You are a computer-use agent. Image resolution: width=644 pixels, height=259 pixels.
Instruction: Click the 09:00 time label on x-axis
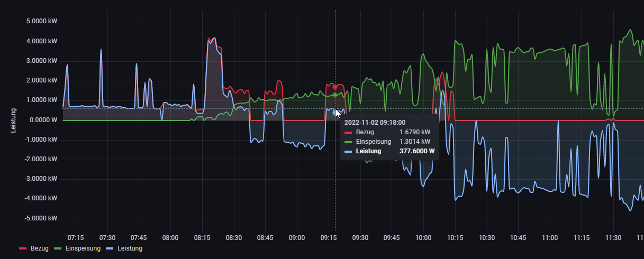(x=297, y=238)
